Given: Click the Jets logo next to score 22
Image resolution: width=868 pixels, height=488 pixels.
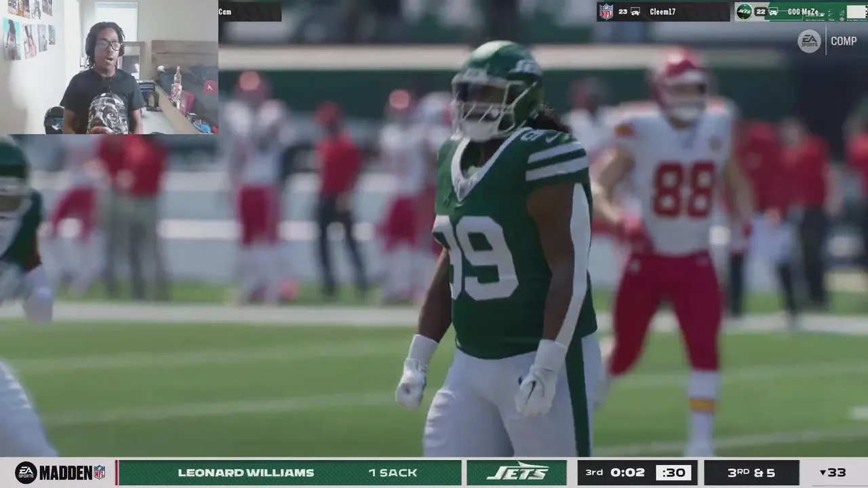Looking at the screenshot, I should (x=744, y=12).
